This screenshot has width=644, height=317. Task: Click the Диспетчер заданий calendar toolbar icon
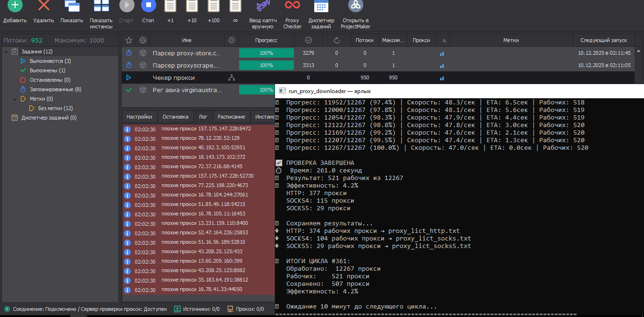click(321, 7)
